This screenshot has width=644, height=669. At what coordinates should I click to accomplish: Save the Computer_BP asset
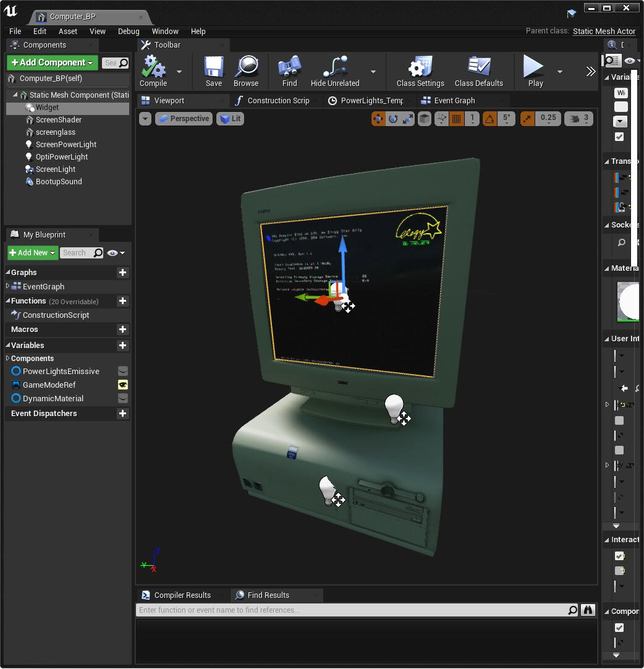click(213, 71)
